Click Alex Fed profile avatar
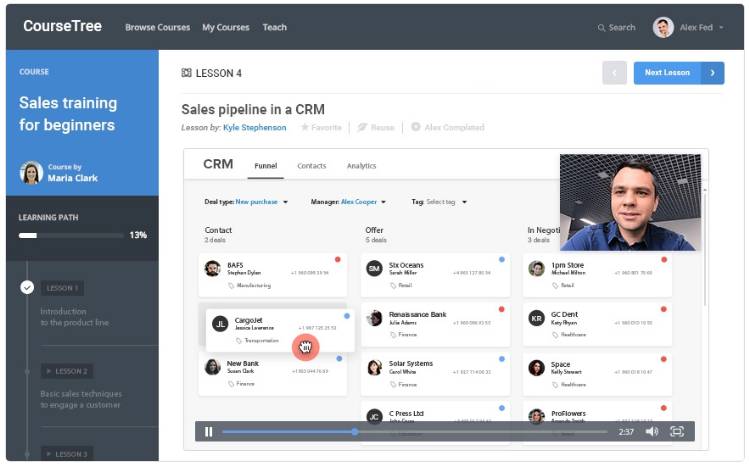This screenshot has width=749, height=467. point(663,27)
